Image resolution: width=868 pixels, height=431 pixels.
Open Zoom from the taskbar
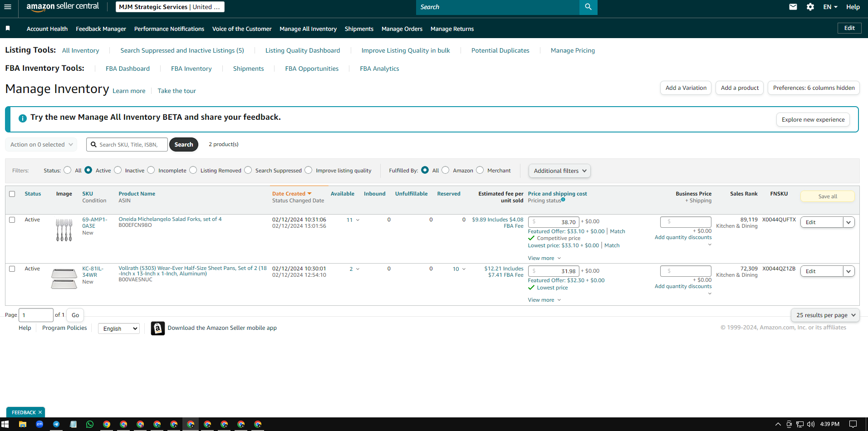point(39,424)
